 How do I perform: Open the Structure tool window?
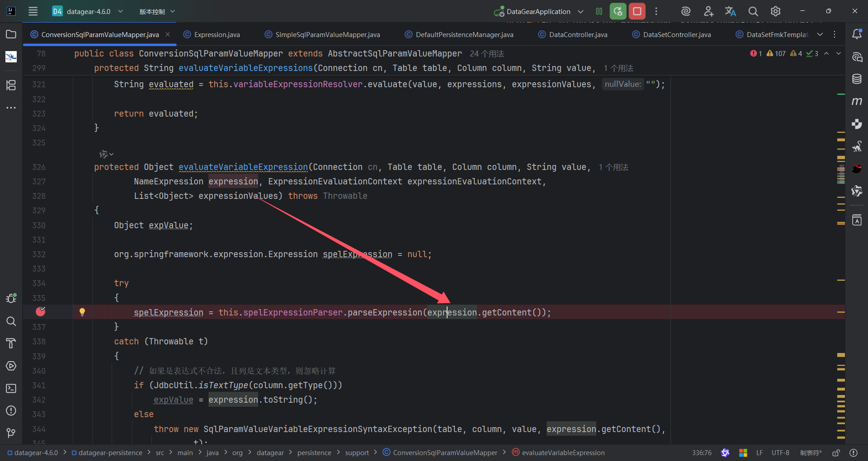click(11, 85)
